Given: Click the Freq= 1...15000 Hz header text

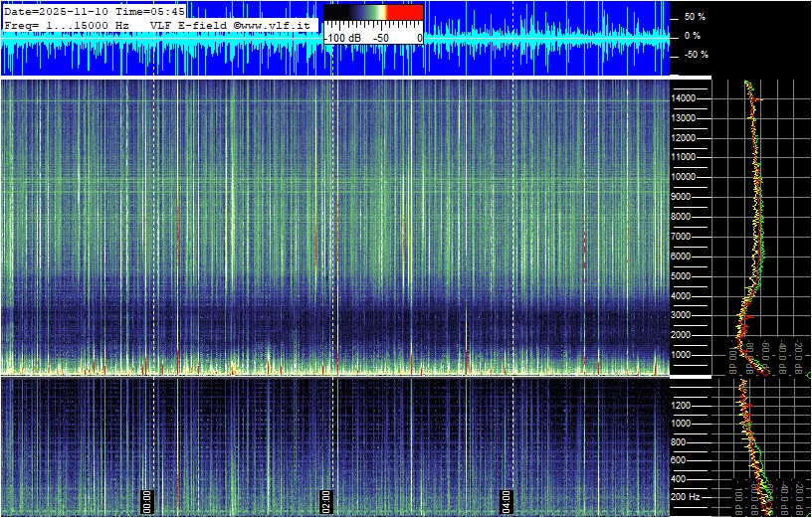Looking at the screenshot, I should pyautogui.click(x=67, y=24).
